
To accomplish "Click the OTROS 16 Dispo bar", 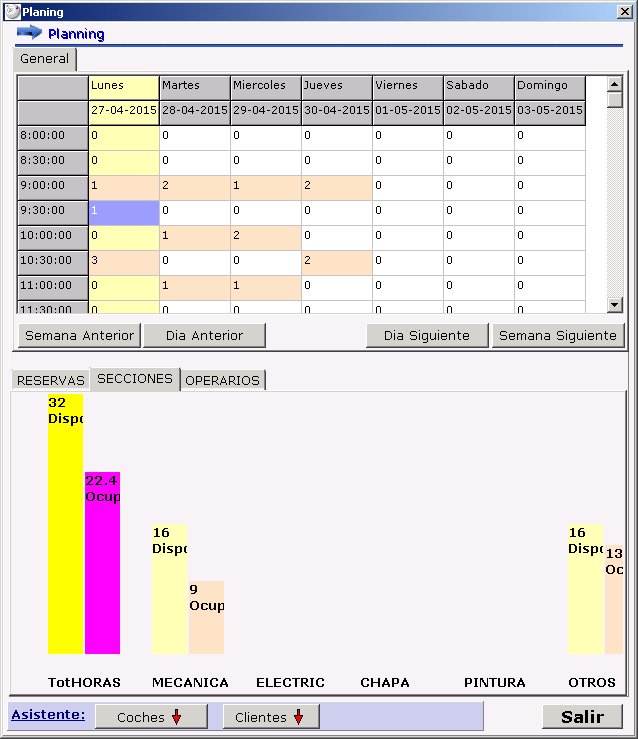I will pos(586,589).
